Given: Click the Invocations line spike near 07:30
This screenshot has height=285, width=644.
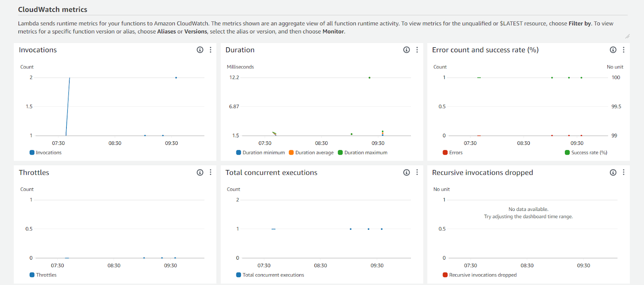Looking at the screenshot, I should [x=68, y=106].
